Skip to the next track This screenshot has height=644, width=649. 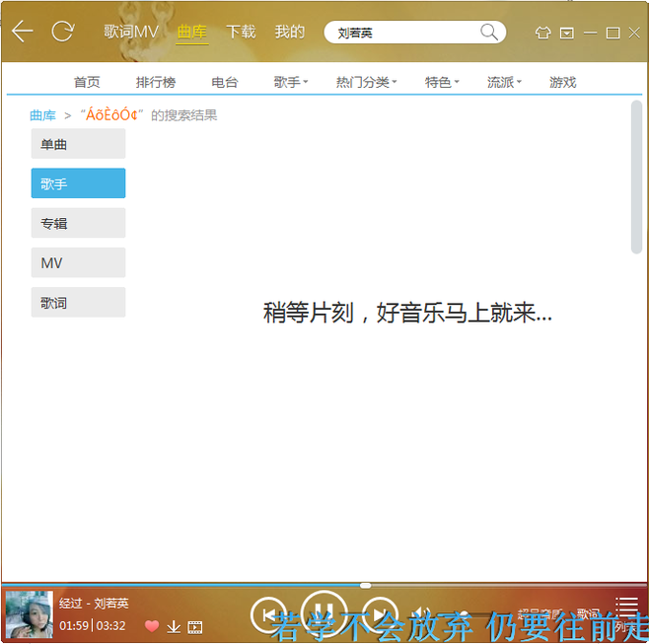coord(380,615)
